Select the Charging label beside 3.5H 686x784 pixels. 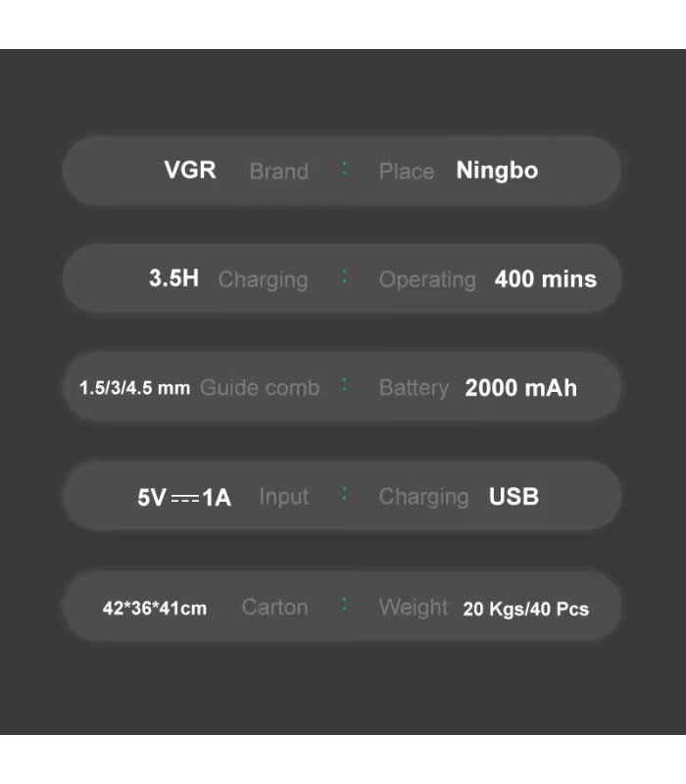click(x=263, y=280)
